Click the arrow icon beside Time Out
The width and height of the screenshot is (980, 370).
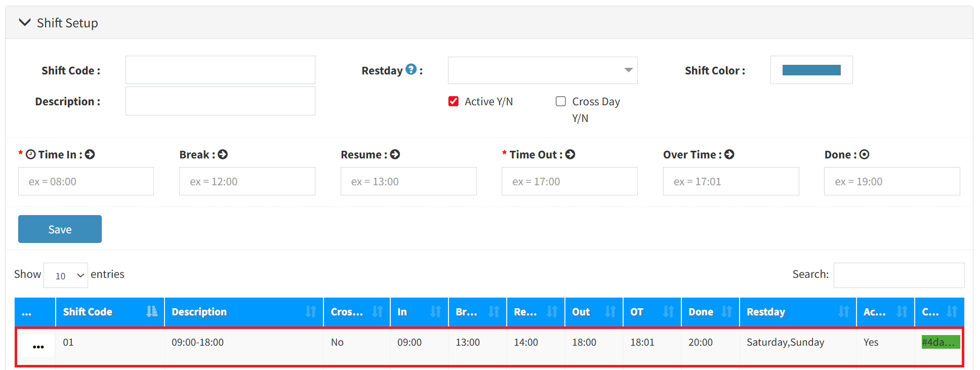tap(570, 154)
